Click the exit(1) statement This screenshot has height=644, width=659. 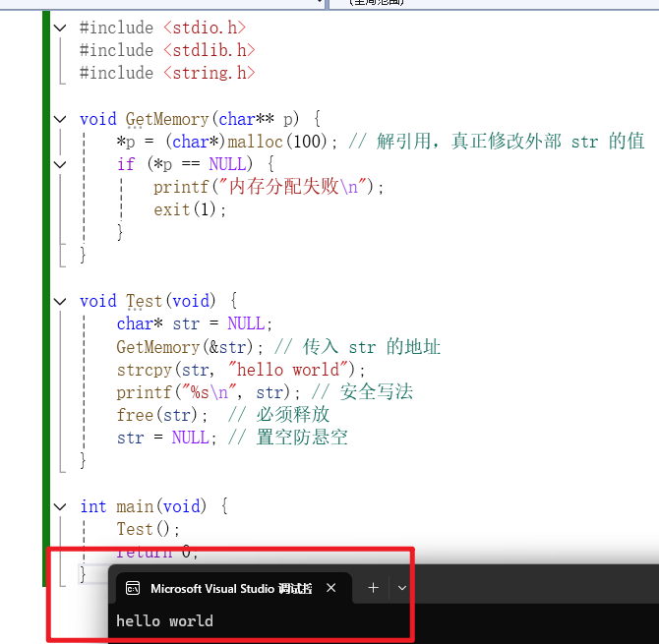[190, 209]
